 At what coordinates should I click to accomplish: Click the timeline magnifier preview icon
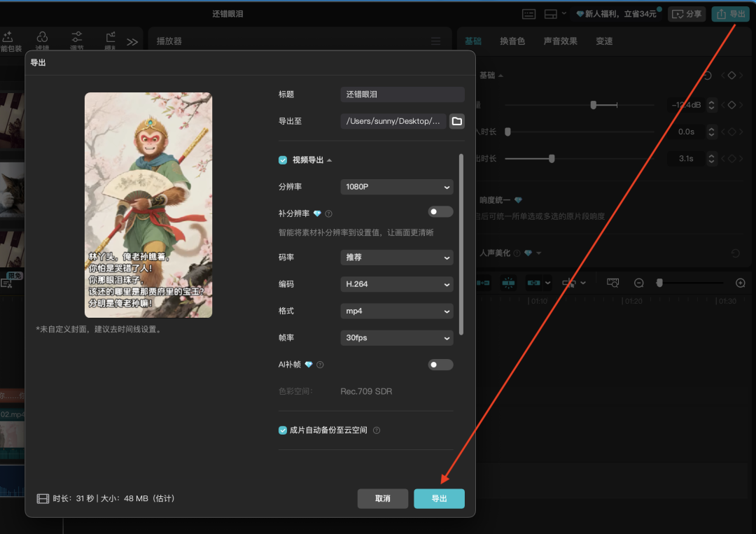pyautogui.click(x=612, y=283)
